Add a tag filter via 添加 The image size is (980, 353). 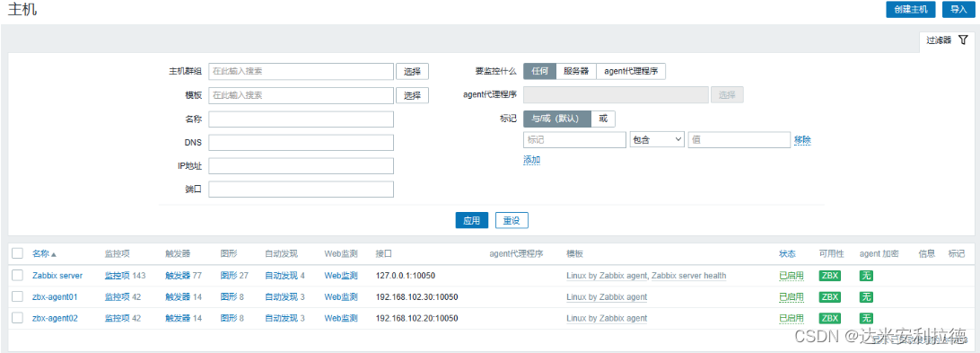pos(532,160)
